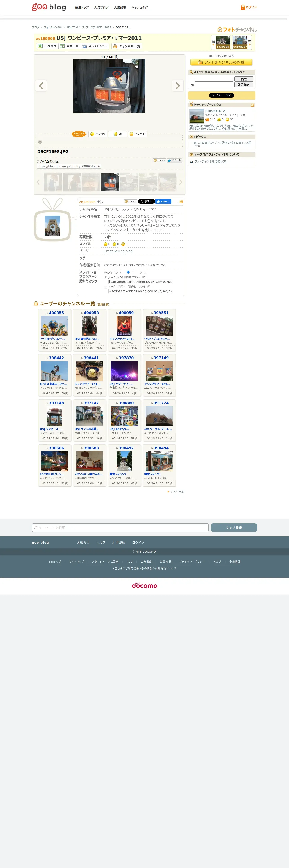Viewport: 289px width, 868px height.
Task: Open the footer プライバシーポリシー link
Action: (x=192, y=562)
